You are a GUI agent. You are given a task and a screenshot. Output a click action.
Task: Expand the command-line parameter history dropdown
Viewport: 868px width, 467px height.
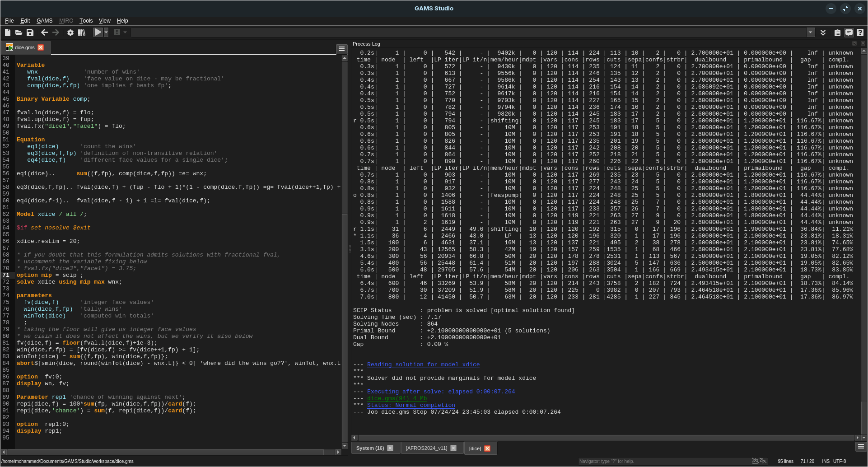tap(811, 33)
